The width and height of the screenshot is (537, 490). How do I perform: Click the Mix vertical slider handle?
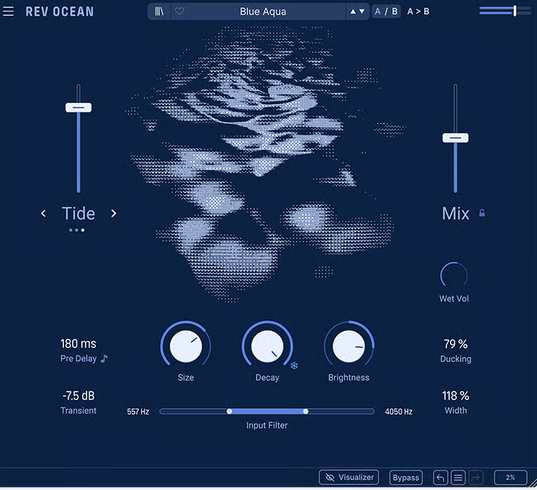click(455, 138)
